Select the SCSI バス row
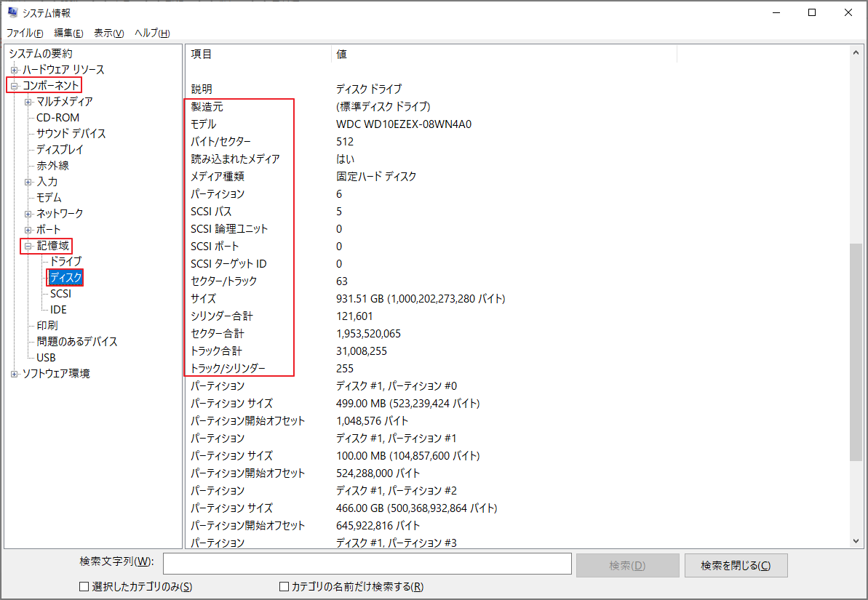The height and width of the screenshot is (600, 868). point(517,212)
